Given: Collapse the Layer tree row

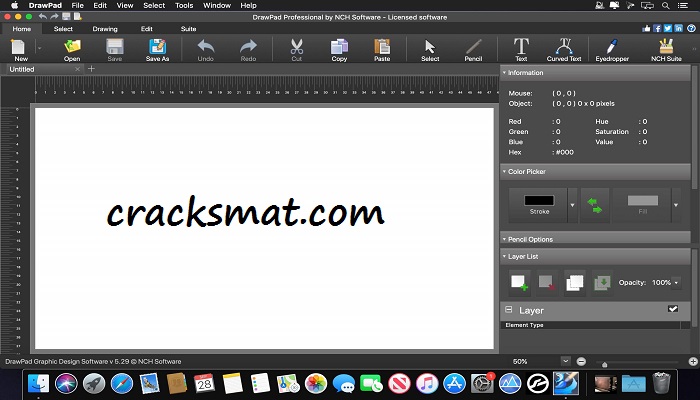Looking at the screenshot, I should 508,309.
